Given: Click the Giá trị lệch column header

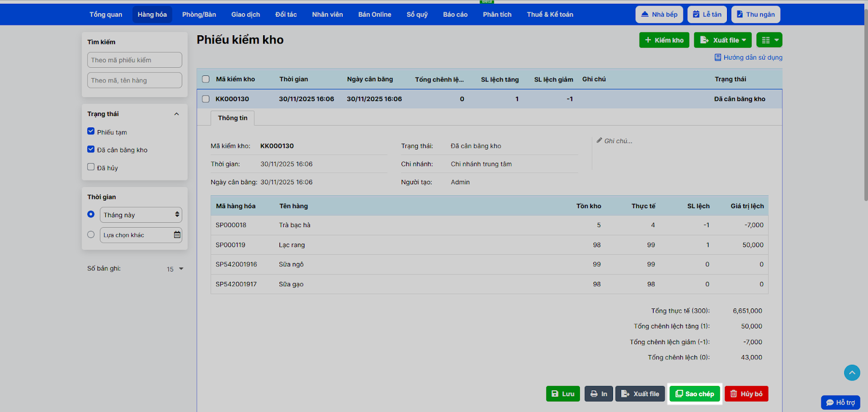Looking at the screenshot, I should tap(747, 206).
